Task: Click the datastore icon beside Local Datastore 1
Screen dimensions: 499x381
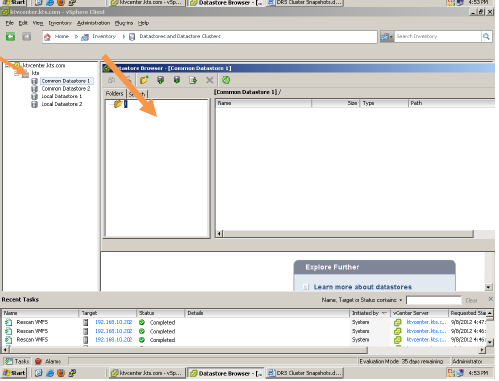Action: click(x=34, y=96)
